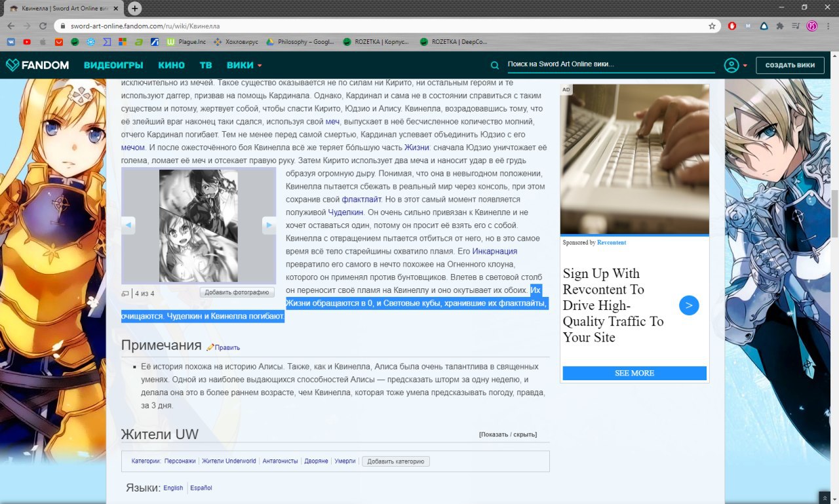Open the YouTube bookmark icon
Image resolution: width=839 pixels, height=504 pixels.
(x=27, y=42)
